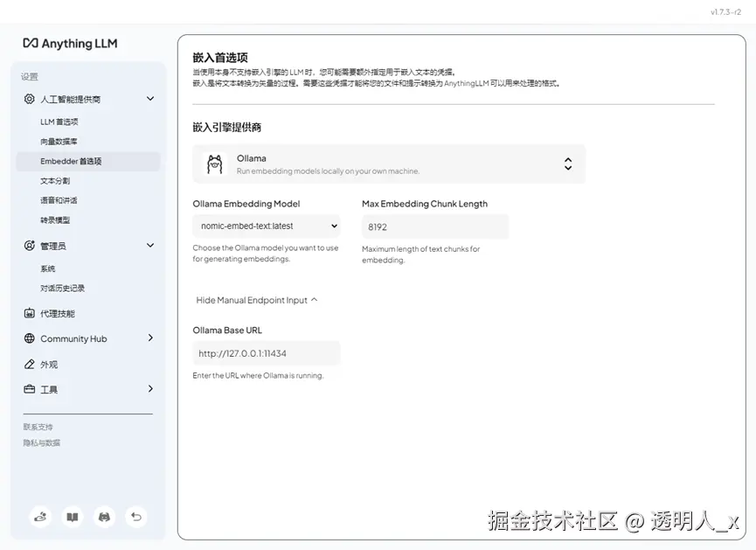756x550 pixels.
Task: Click the 隐私与数据 link
Action: 42,443
